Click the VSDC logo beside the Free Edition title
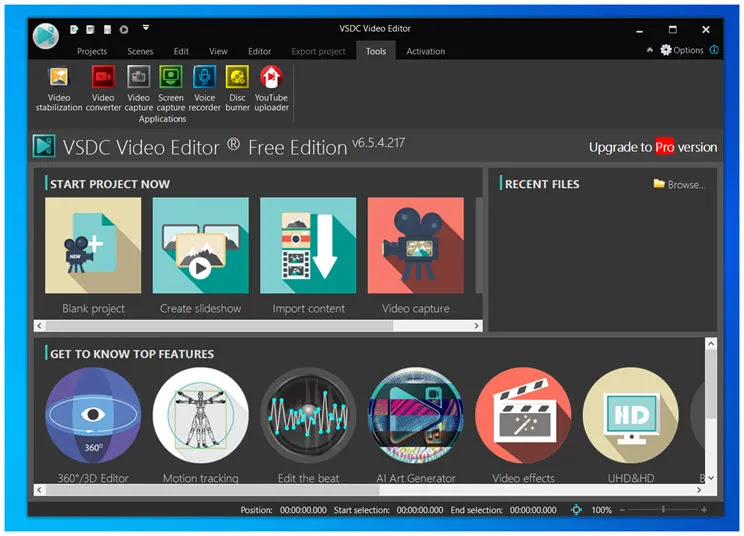 44,146
